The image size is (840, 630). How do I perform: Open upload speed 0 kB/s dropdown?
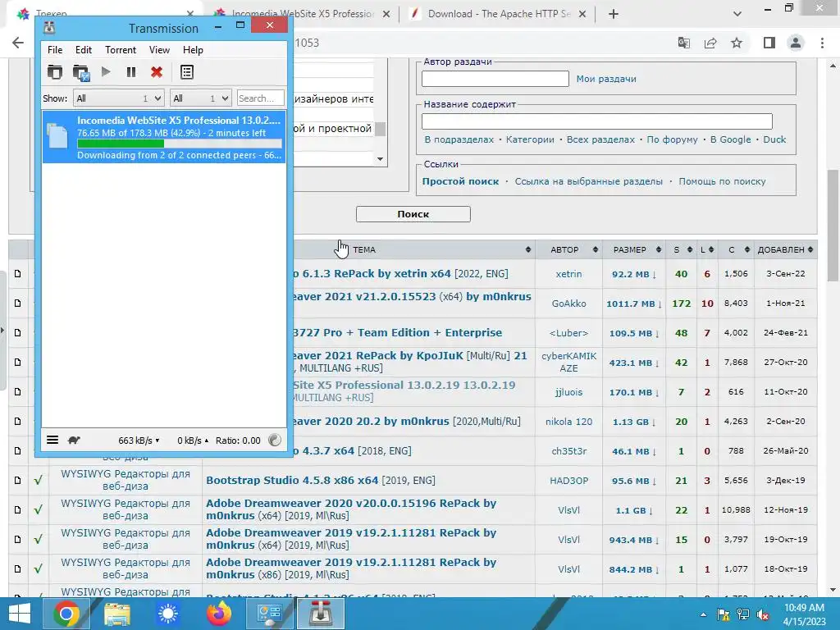(x=193, y=441)
